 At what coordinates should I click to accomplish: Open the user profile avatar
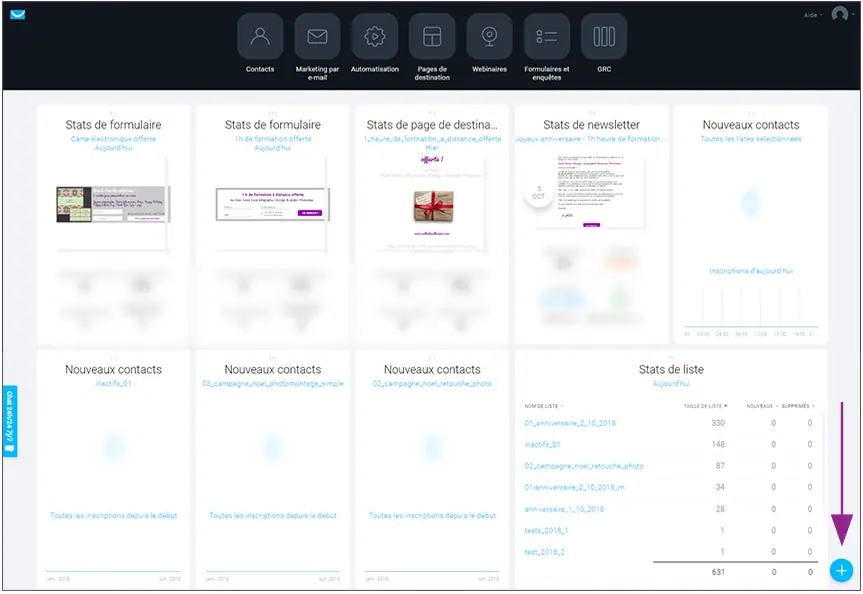pyautogui.click(x=840, y=14)
